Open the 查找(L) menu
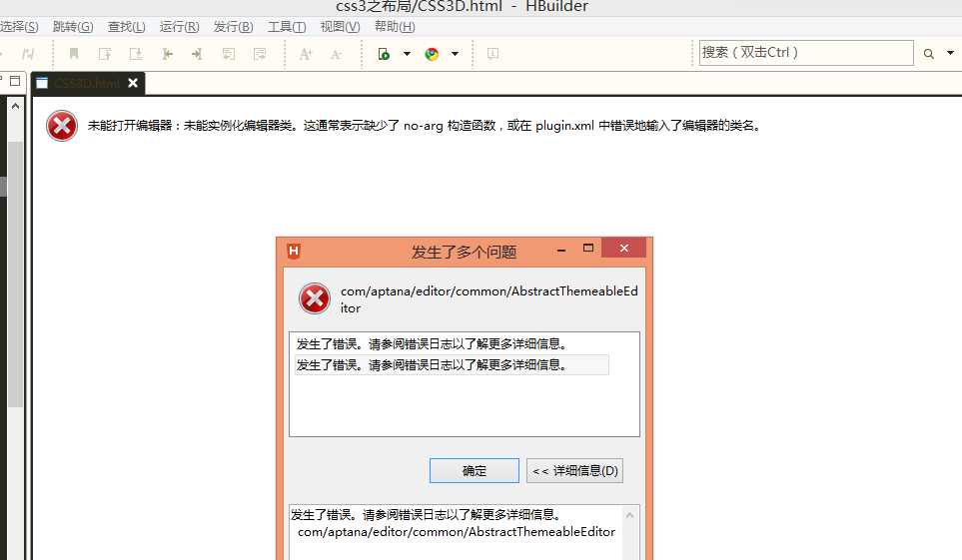 point(127,27)
